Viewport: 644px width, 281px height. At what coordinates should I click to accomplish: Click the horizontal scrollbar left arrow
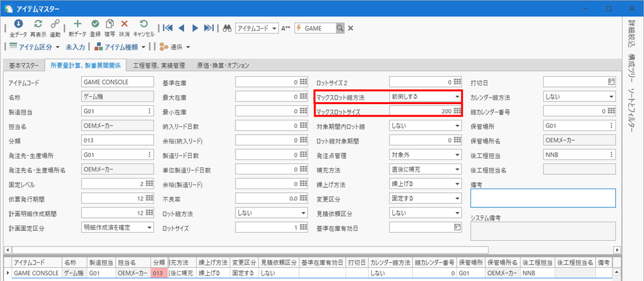coord(7,250)
